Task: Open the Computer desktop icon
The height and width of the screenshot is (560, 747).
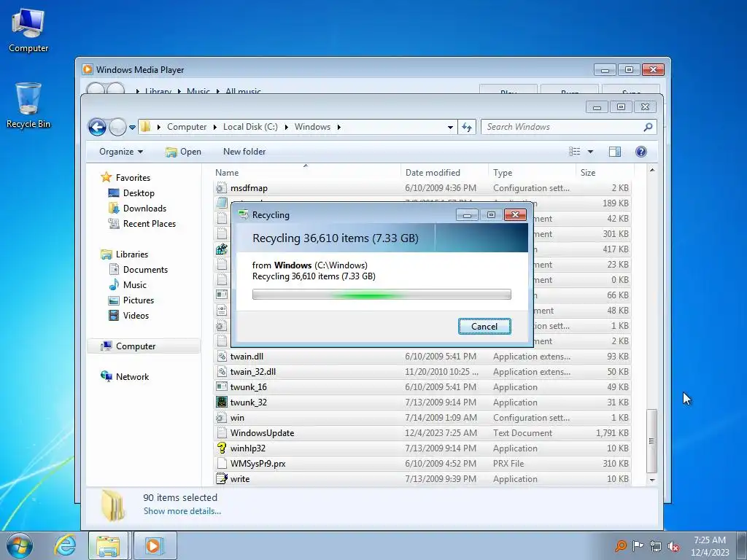Action: [x=28, y=31]
